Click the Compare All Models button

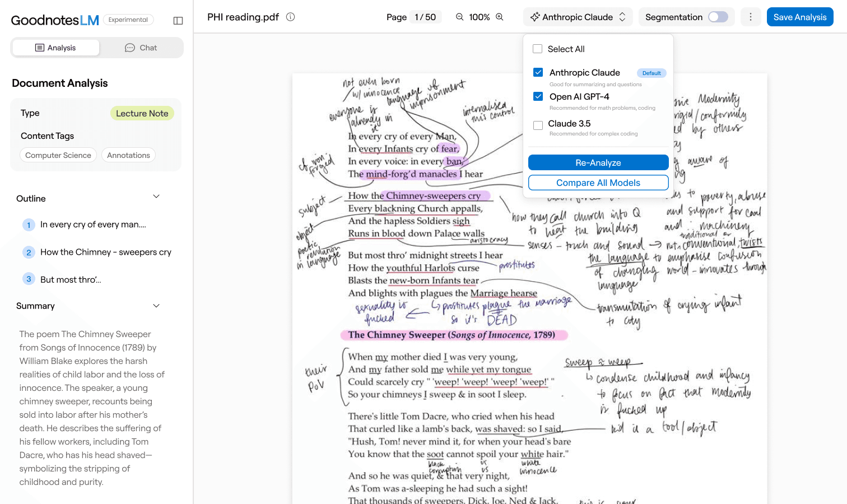(x=598, y=183)
